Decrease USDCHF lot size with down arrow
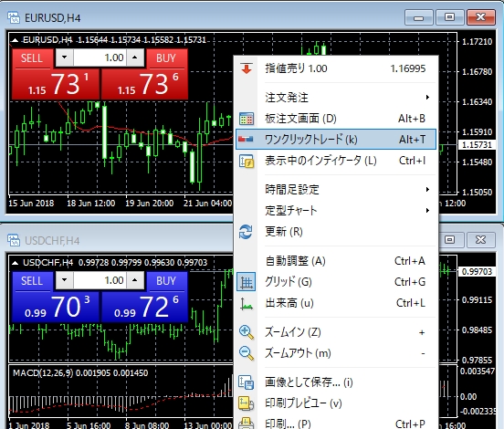 tap(64, 280)
